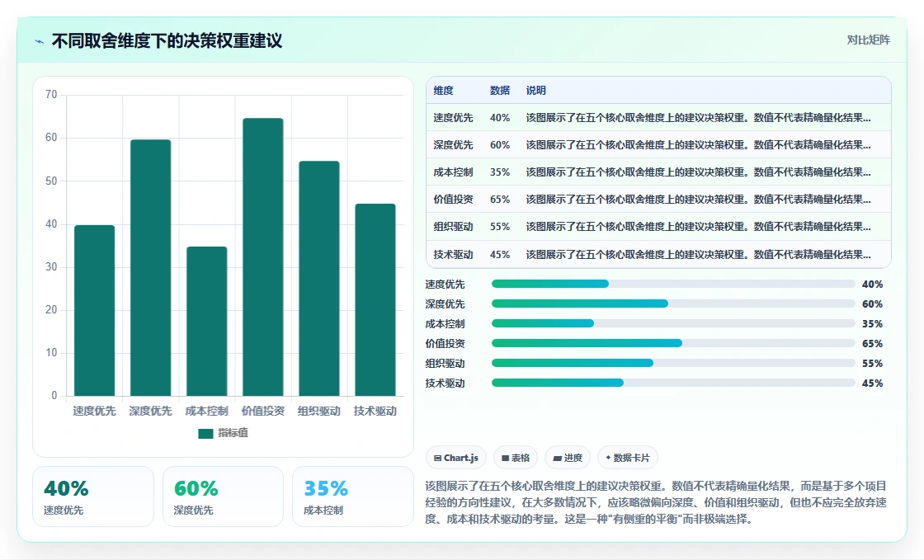Viewport: 924px width, 560px height.
Task: Click the 技术驱动 x-axis label
Action: tap(375, 411)
